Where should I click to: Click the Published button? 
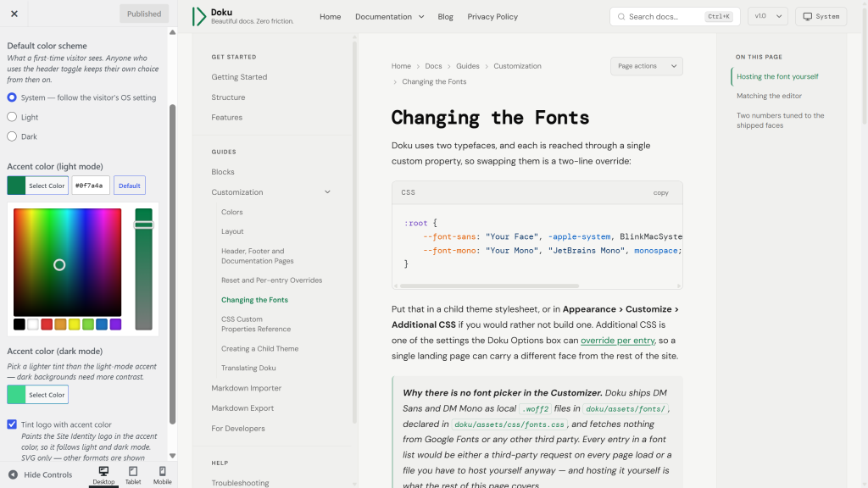coord(144,14)
